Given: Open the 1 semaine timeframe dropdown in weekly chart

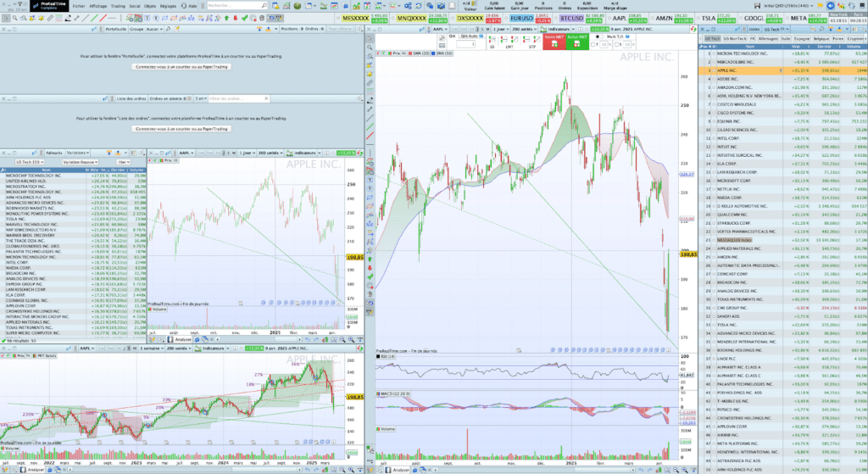Looking at the screenshot, I should [x=151, y=349].
